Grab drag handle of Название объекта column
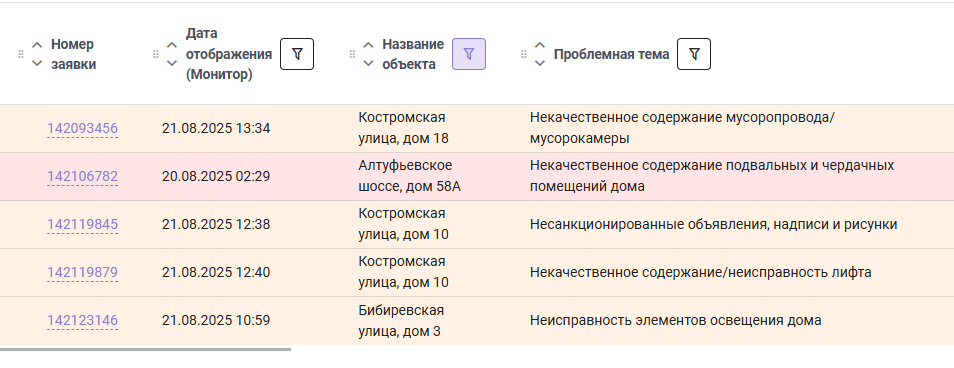 [x=352, y=54]
